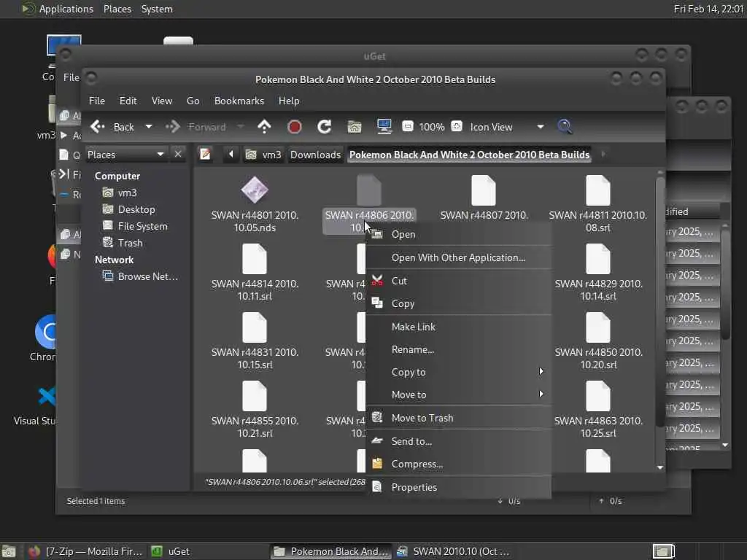Choose Rename in the context menu
Screen dimensions: 747x560
[x=459, y=349]
